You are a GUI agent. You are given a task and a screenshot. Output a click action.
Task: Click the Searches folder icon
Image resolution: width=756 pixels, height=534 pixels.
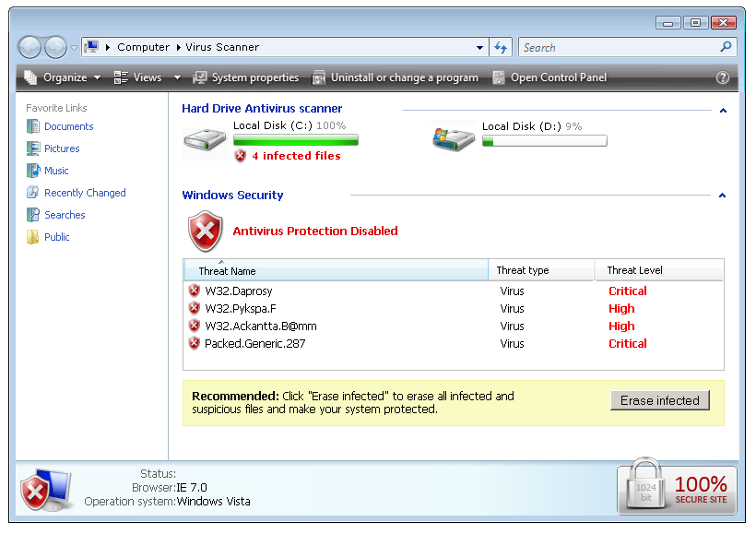[x=33, y=215]
